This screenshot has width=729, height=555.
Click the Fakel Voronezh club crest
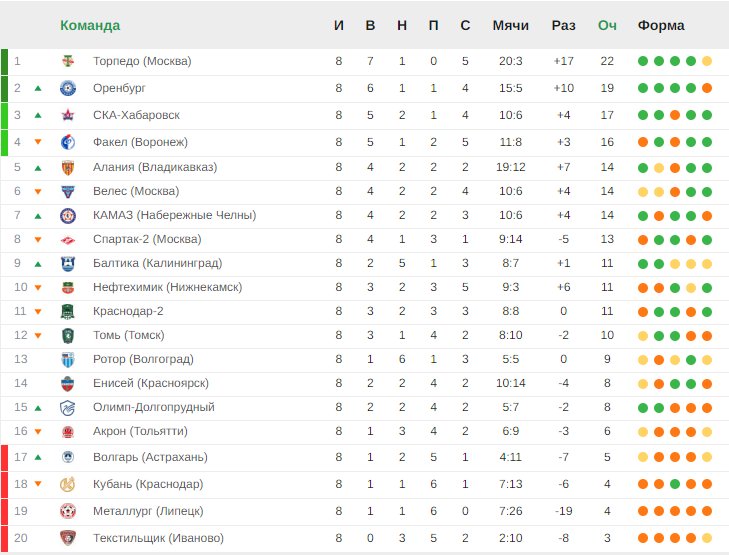[x=68, y=142]
